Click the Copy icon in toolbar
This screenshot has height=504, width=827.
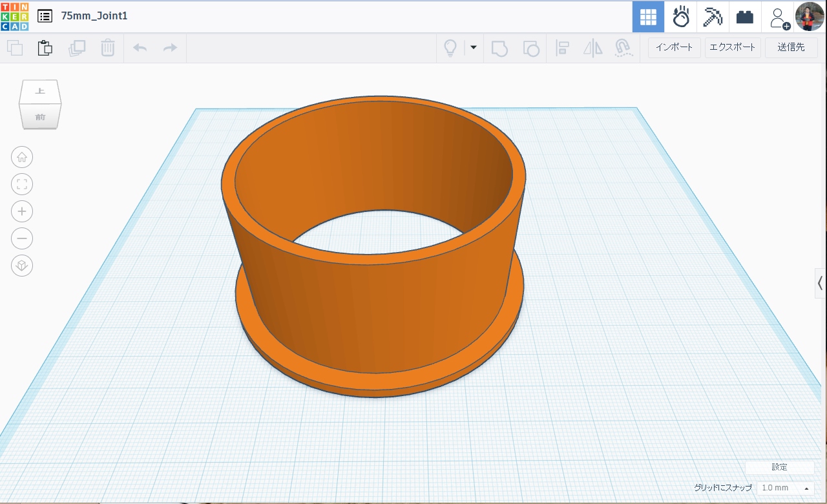coord(14,48)
